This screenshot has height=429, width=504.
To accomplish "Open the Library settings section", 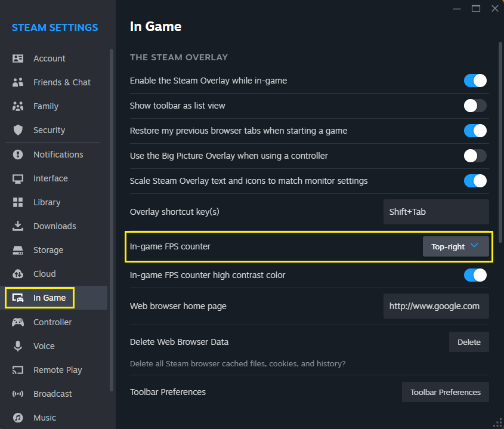I will [x=47, y=202].
